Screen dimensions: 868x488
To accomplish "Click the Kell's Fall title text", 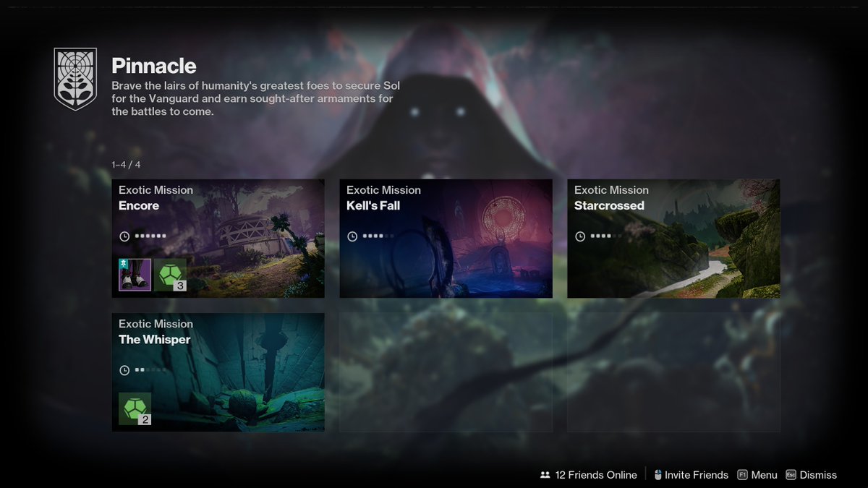I will [373, 205].
